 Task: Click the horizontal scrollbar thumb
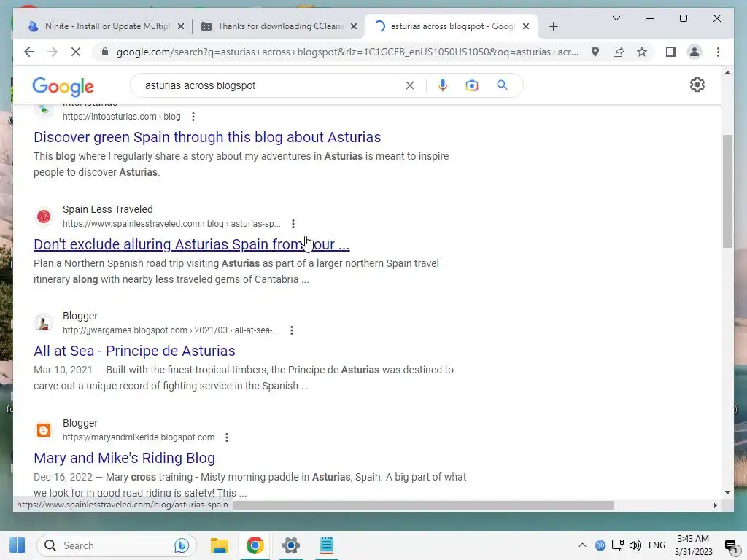(x=423, y=505)
